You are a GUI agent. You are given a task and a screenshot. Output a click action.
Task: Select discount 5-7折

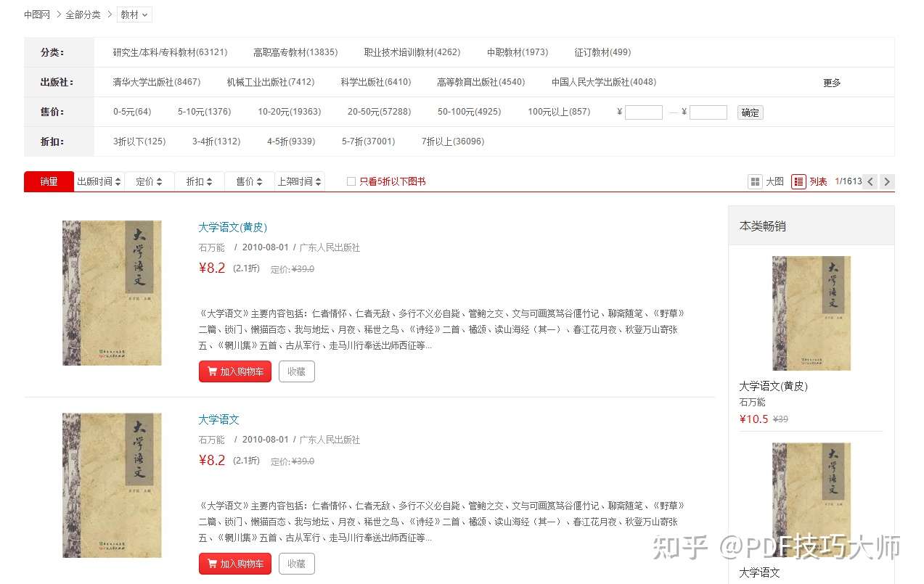(x=369, y=141)
